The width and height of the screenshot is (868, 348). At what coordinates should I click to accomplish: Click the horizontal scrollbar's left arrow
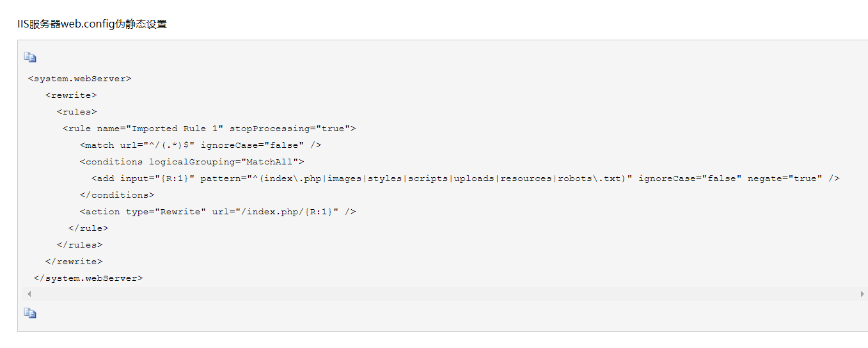click(29, 294)
